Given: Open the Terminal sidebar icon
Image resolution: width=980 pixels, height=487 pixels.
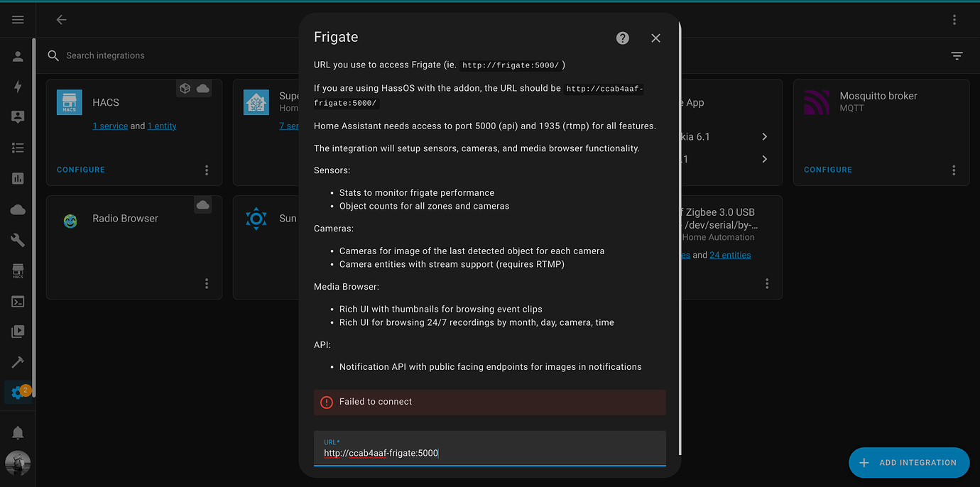Looking at the screenshot, I should [18, 300].
